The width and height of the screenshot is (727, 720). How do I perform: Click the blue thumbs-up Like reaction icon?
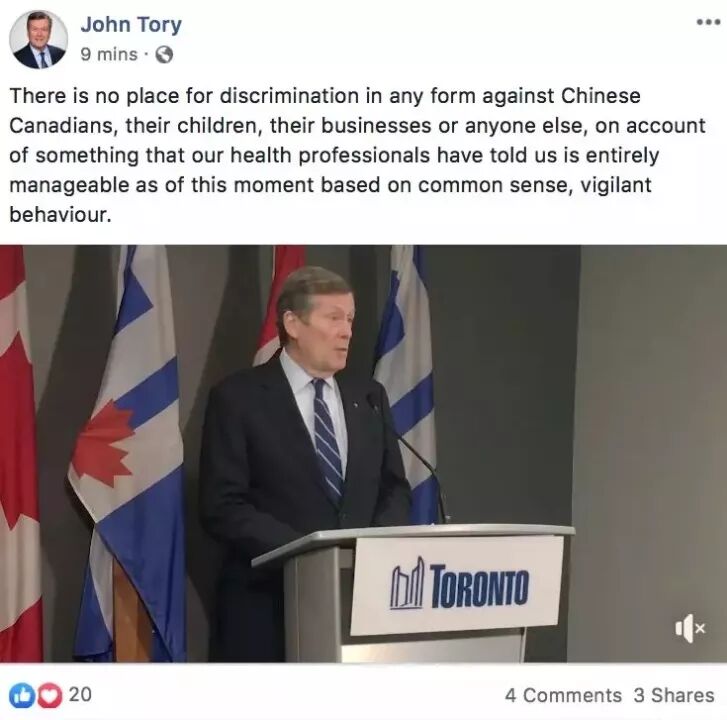coord(22,696)
